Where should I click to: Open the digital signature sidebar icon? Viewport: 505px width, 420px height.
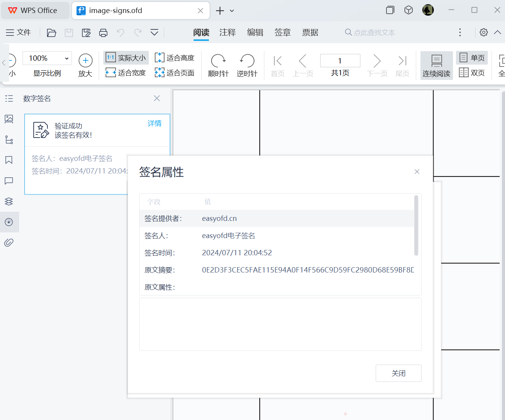pyautogui.click(x=9, y=222)
